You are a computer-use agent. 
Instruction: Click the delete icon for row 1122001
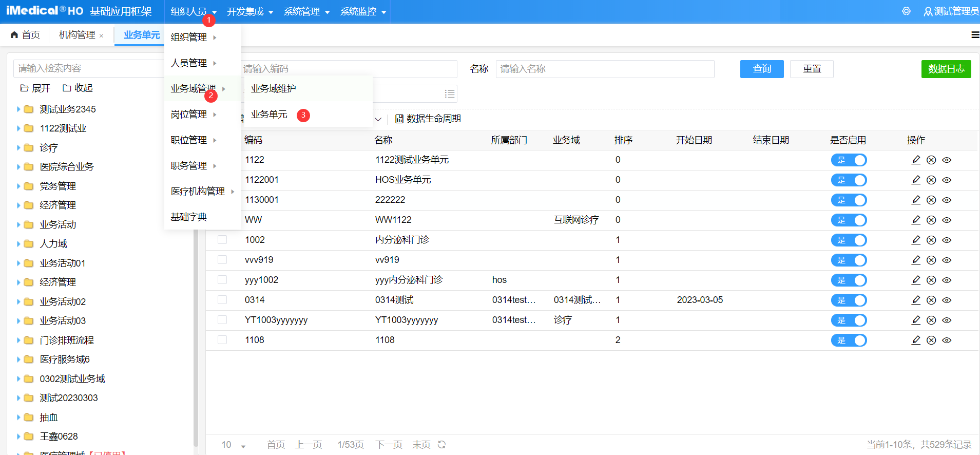click(x=931, y=180)
